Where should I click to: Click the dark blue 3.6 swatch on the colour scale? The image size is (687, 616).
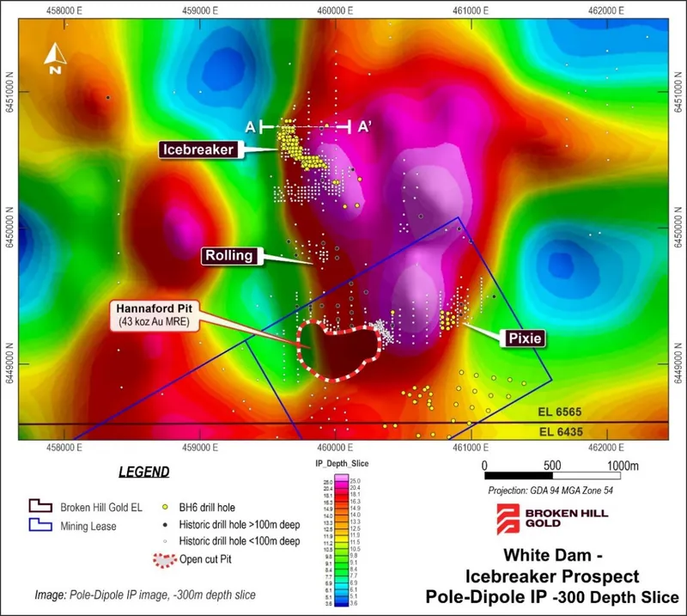click(x=342, y=603)
